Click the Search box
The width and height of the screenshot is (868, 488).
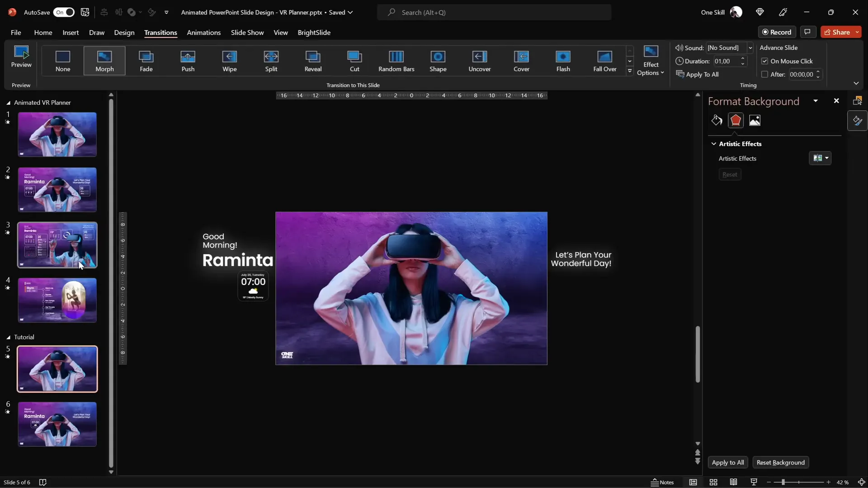494,12
